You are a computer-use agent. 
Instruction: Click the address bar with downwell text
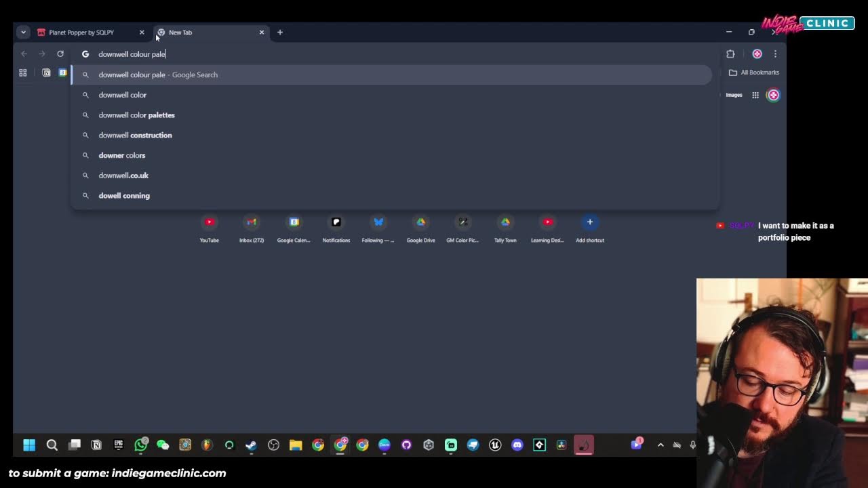[393, 54]
